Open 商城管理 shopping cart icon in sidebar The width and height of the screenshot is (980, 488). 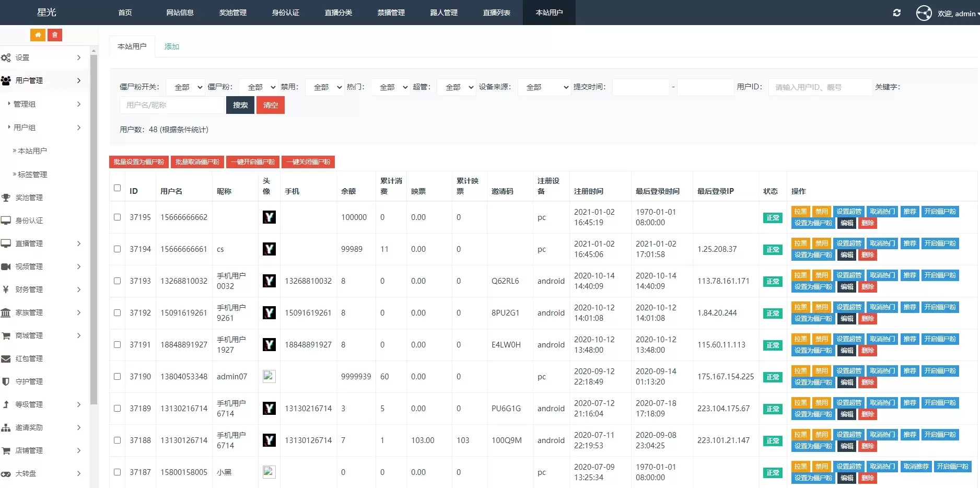[x=6, y=336]
